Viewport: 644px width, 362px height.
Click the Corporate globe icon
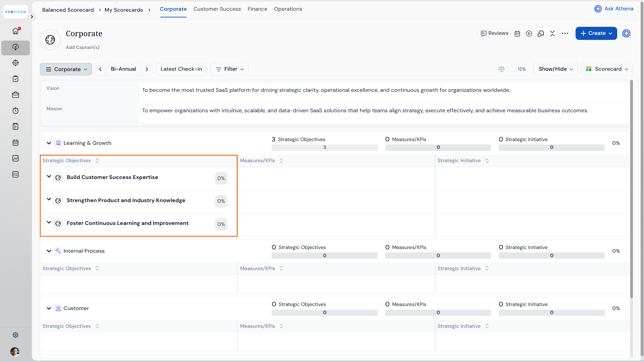(x=50, y=40)
